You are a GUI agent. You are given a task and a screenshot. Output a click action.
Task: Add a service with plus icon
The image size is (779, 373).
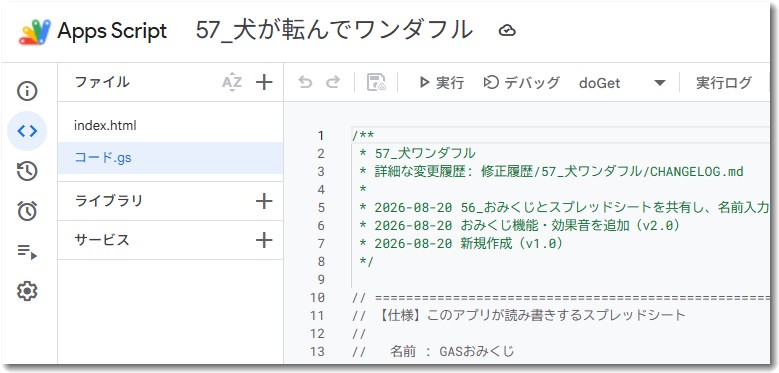point(264,240)
